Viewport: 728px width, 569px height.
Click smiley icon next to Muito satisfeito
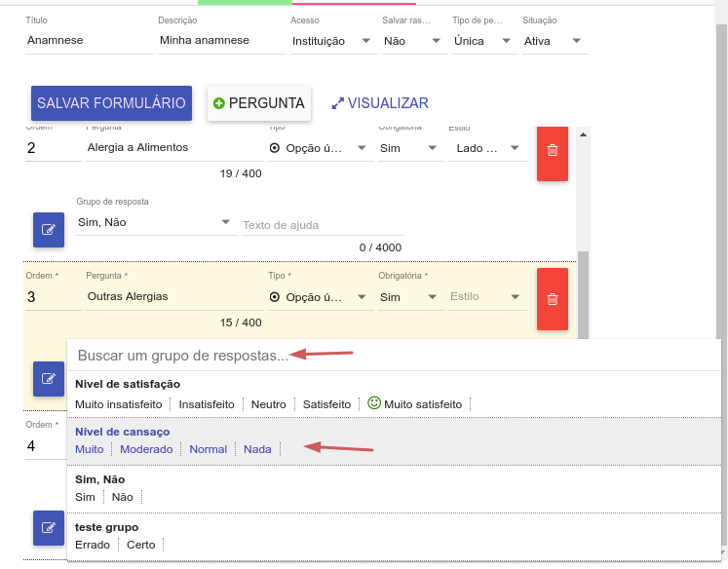pos(374,402)
